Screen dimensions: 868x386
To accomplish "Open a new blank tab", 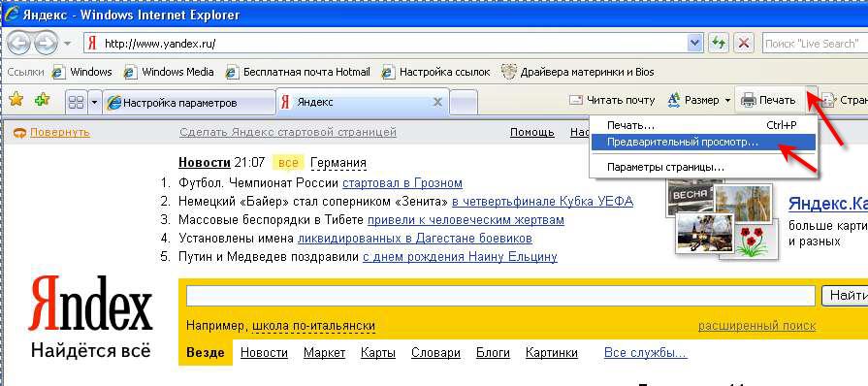I will pos(464,103).
